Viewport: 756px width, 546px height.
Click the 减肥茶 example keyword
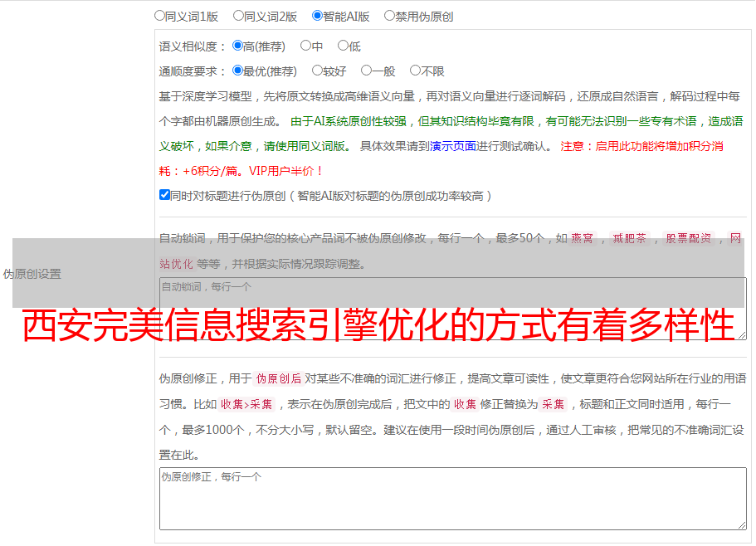click(629, 238)
